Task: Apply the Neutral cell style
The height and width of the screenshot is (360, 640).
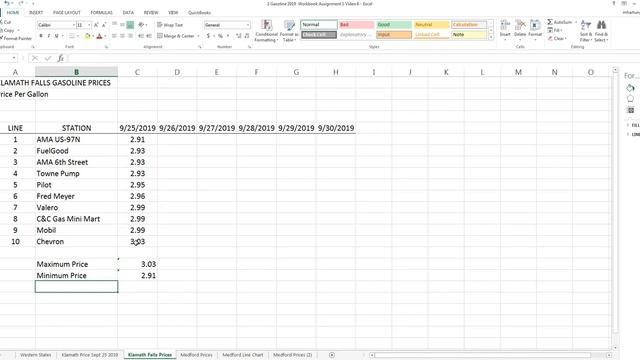Action: 431,24
